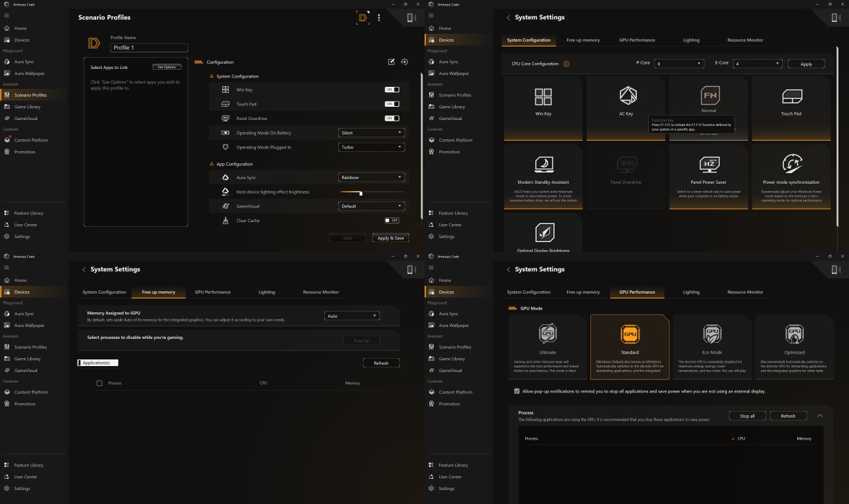Screen dimensions: 849x504
Task: Click the profile D icon in Scenario Profiles header
Action: coord(363,17)
